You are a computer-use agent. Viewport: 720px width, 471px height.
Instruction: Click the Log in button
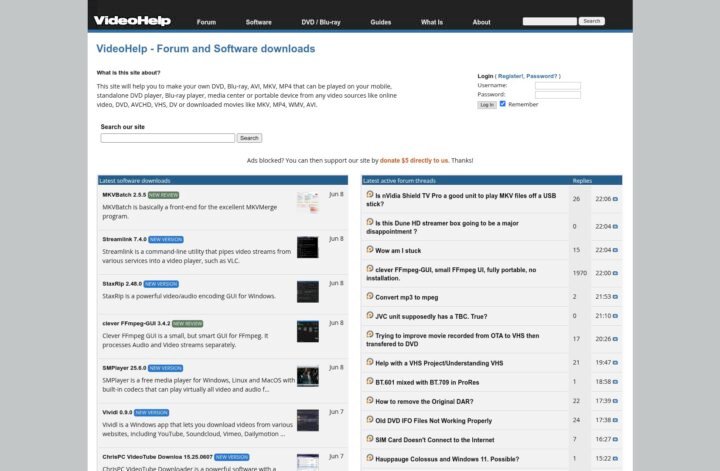(x=487, y=105)
